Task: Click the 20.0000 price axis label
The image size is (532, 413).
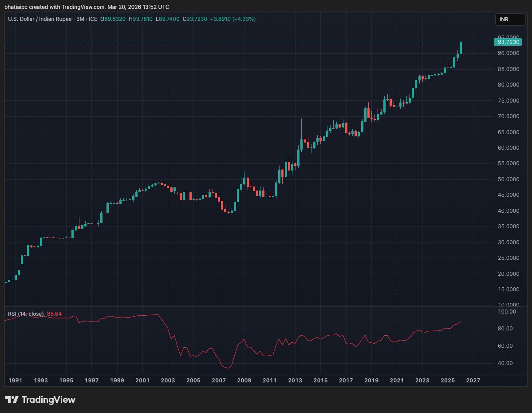Action: (508, 274)
